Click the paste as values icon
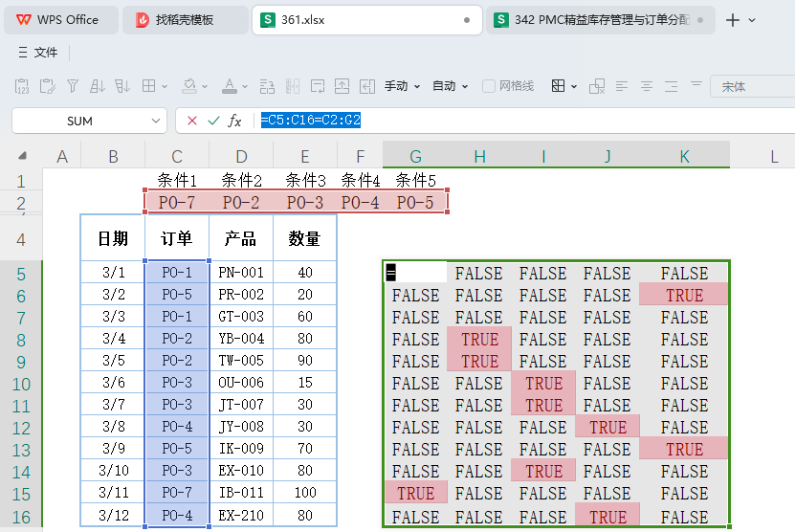This screenshot has width=795, height=532. pyautogui.click(x=22, y=86)
